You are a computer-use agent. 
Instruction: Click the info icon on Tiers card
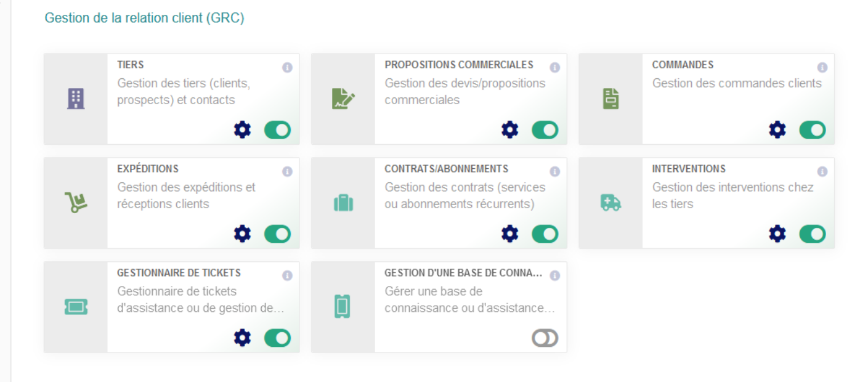click(x=287, y=68)
